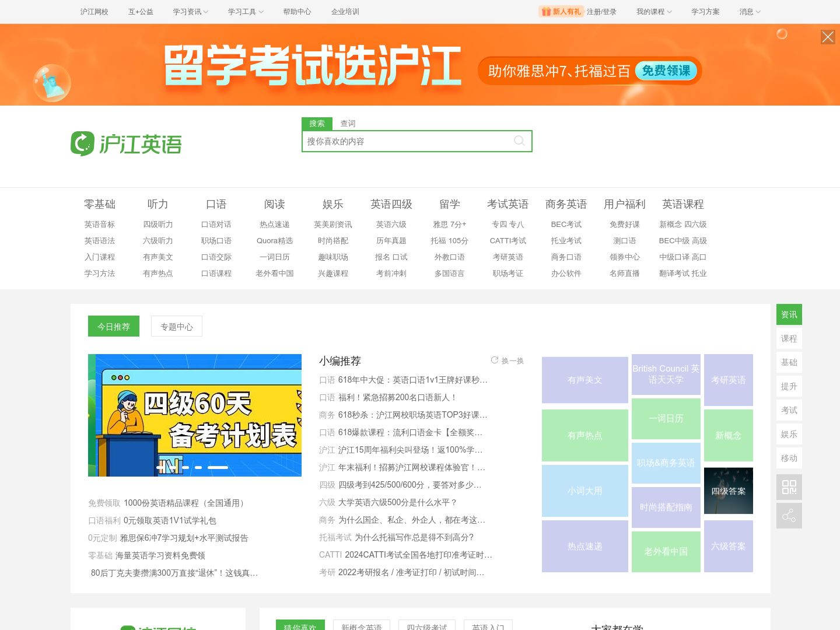Open article 大学英语六级500分是什么水平？

tap(398, 502)
